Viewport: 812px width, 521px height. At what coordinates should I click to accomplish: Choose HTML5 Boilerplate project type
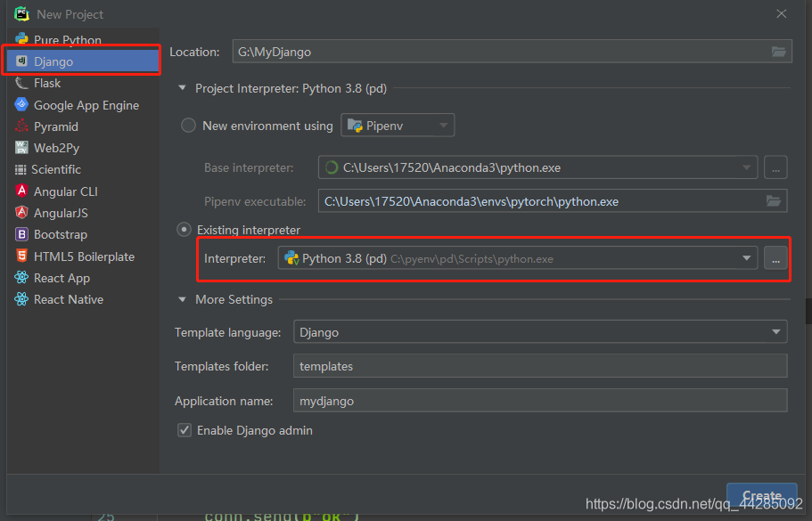pos(83,256)
